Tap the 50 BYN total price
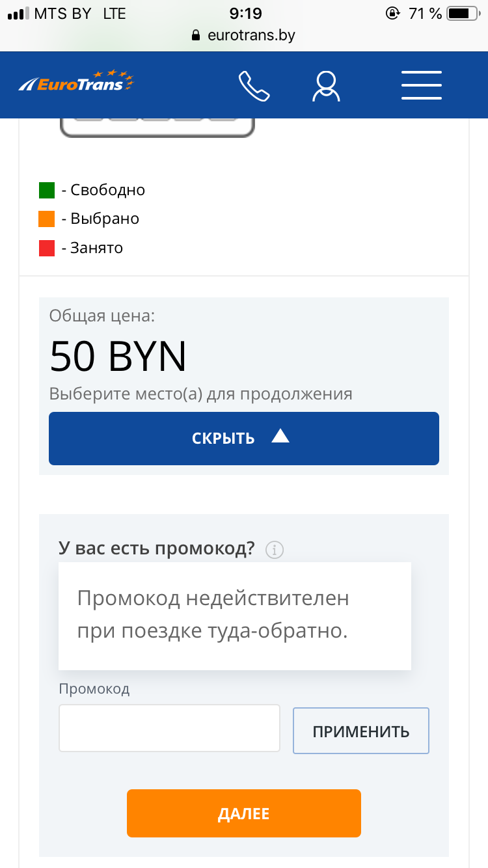 [118, 356]
